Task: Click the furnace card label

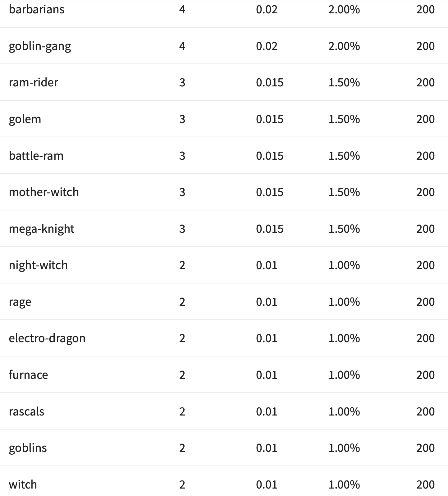Action: 28,375
